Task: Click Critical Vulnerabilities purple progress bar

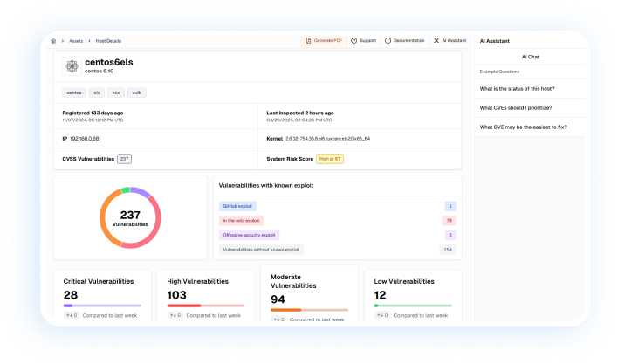Action: [102, 306]
